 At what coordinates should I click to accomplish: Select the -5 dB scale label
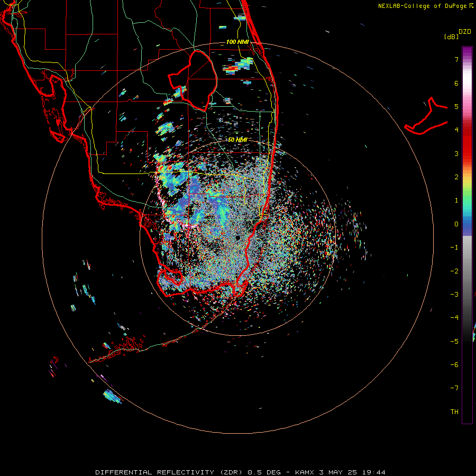[x=454, y=342]
